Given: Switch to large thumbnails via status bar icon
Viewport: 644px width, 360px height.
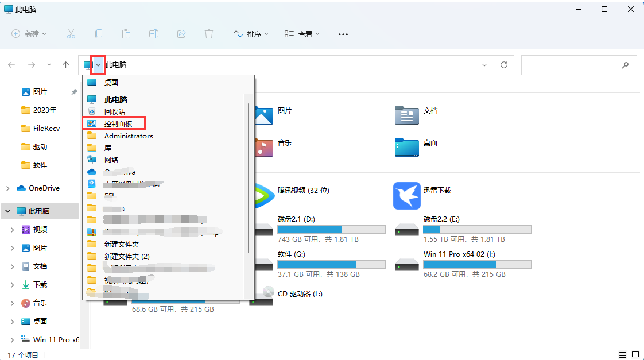Looking at the screenshot, I should click(635, 354).
